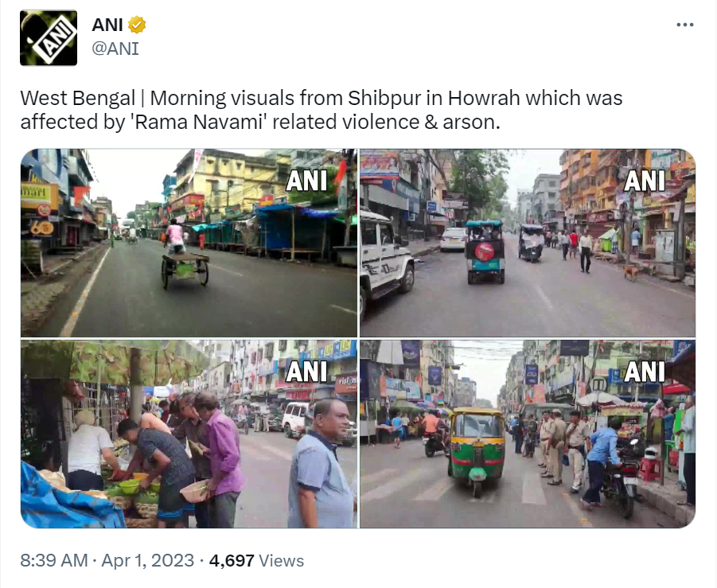The width and height of the screenshot is (717, 588).
Task: Click the gold verified badge
Action: [x=137, y=25]
